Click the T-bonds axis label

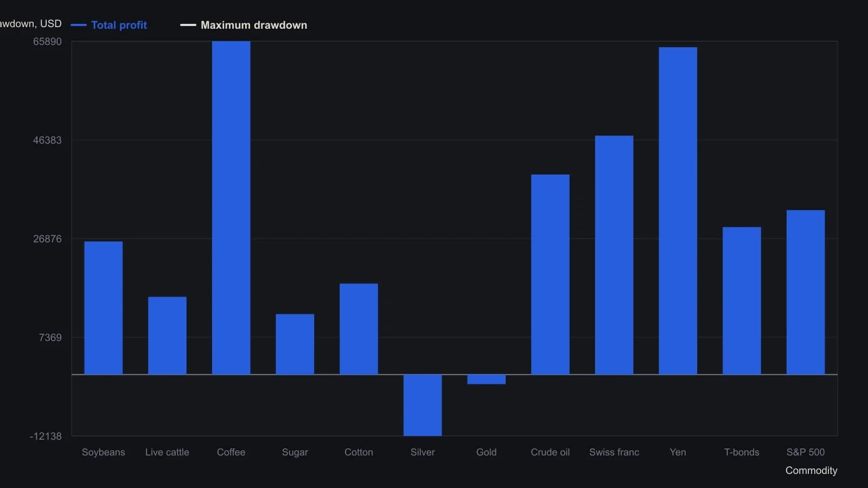pyautogui.click(x=742, y=452)
